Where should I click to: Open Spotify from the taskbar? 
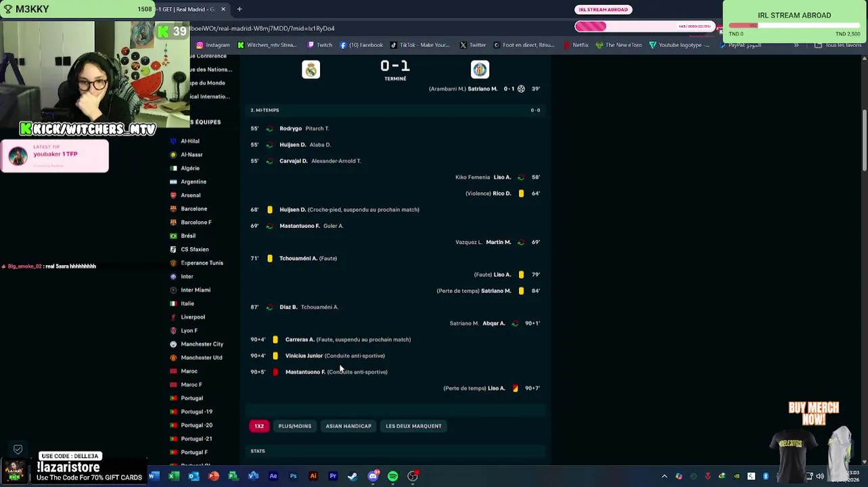(x=392, y=476)
